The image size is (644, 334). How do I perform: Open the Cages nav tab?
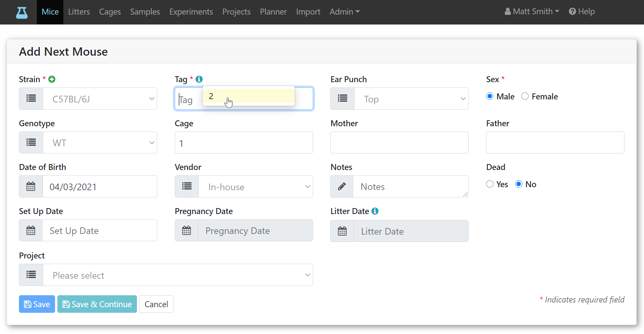click(x=110, y=12)
